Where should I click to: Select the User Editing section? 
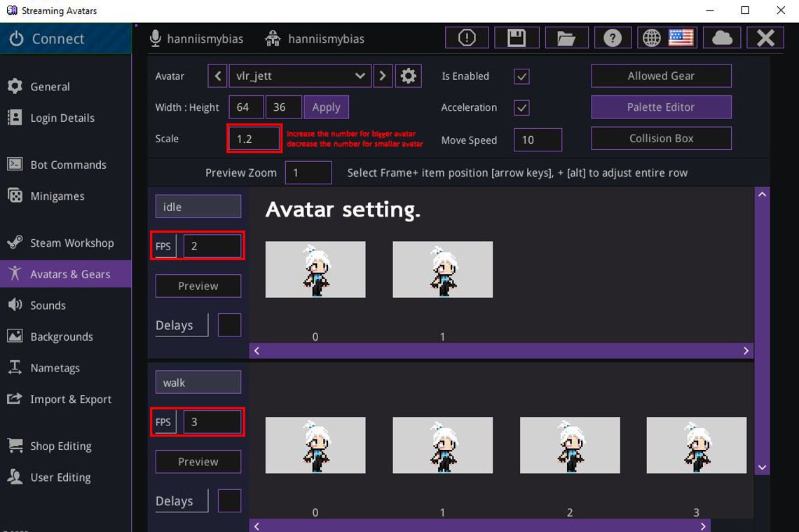[60, 477]
